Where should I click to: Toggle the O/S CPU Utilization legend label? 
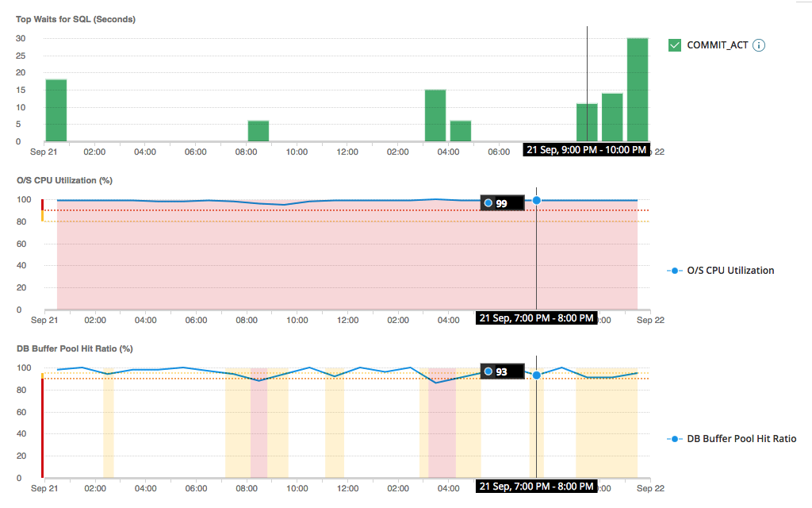pyautogui.click(x=730, y=271)
